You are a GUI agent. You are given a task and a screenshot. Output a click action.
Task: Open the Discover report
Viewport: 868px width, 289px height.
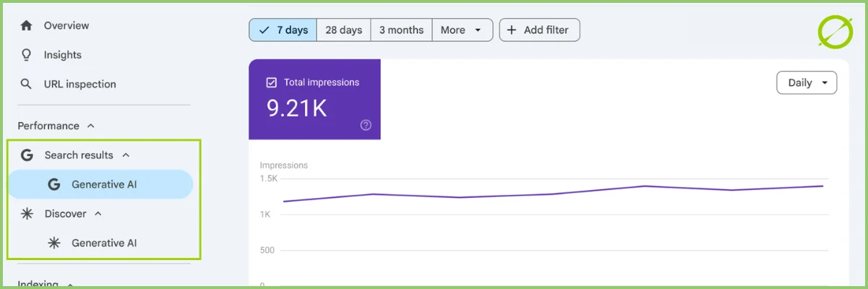66,214
